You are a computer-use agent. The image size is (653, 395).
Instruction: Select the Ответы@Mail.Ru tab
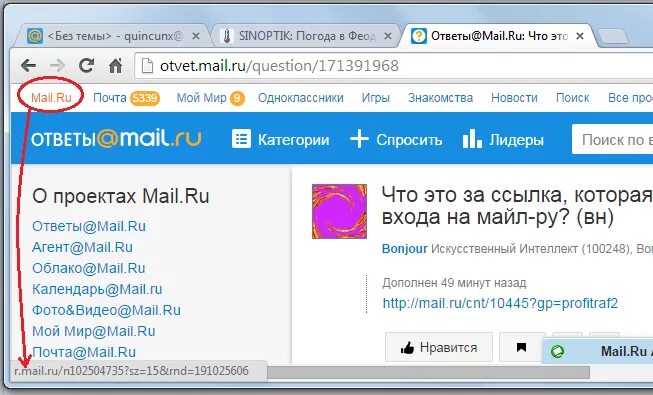coord(498,36)
